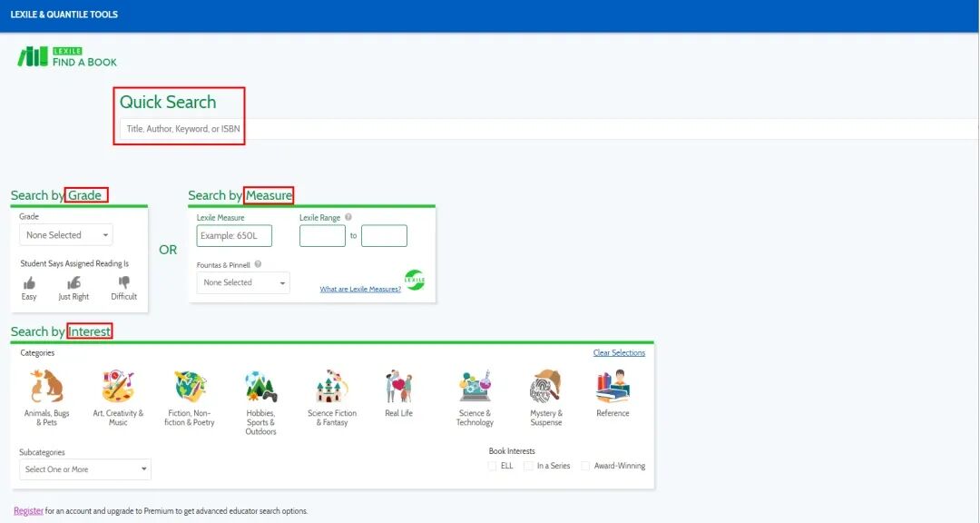Choose Art, Creativity & Music category icon
Viewport: 980px width, 523px height.
coord(118,386)
